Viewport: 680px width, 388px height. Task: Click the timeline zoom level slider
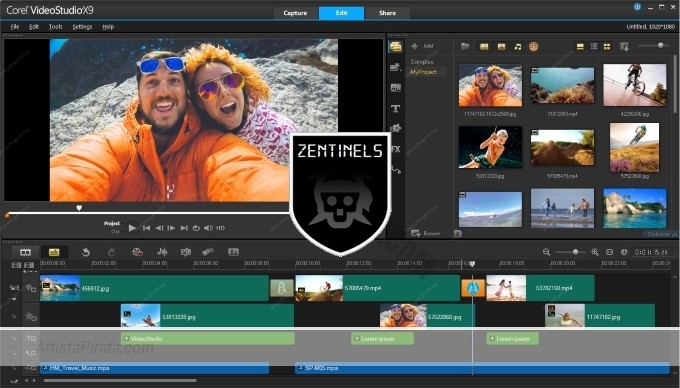tap(571, 252)
